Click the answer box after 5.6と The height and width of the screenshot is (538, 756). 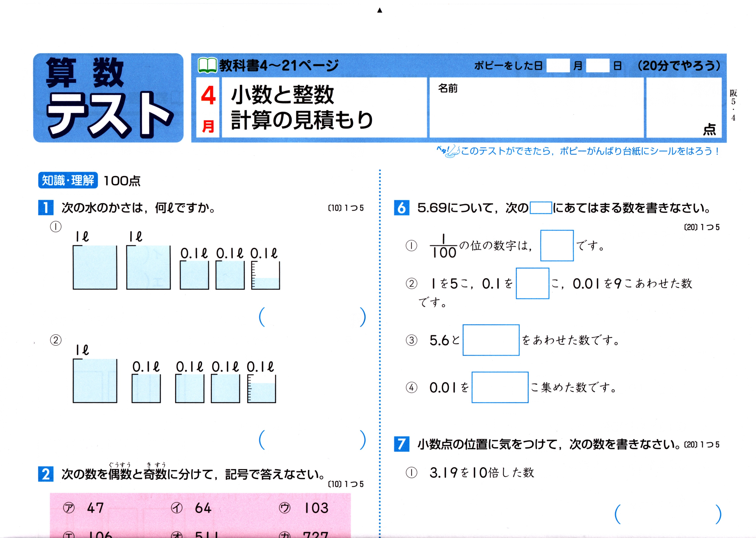click(x=491, y=340)
